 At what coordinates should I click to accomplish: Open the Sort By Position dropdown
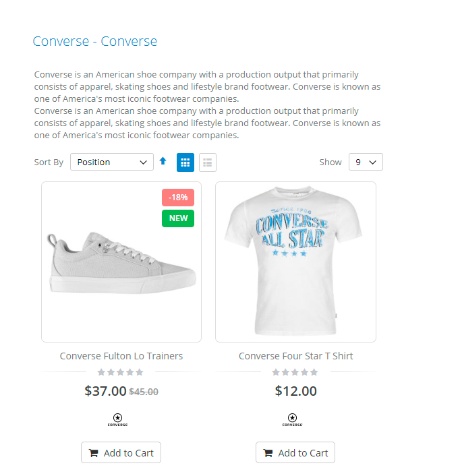coord(112,162)
